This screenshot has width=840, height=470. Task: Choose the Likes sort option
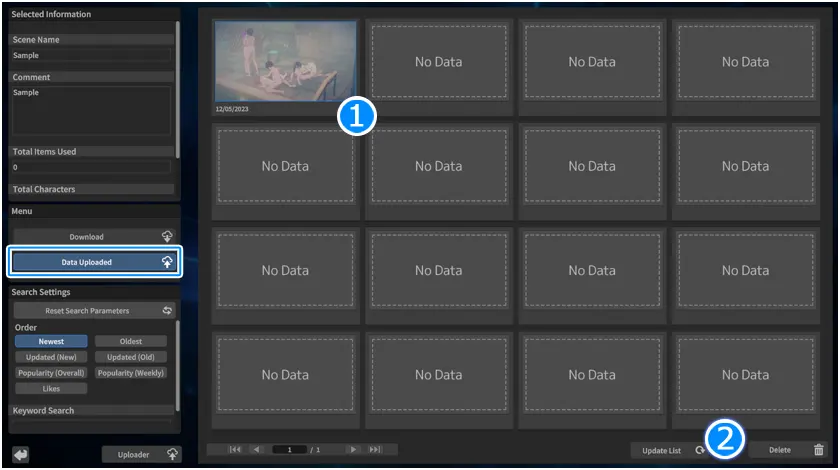click(x=51, y=388)
